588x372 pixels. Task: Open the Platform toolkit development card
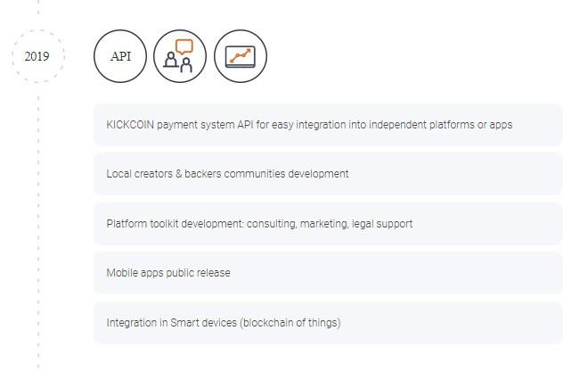328,224
